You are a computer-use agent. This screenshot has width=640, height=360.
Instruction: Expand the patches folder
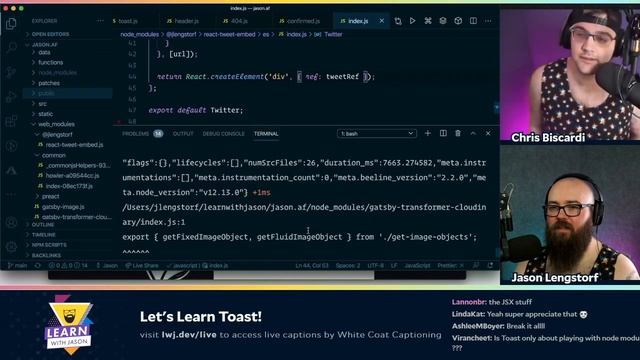pyautogui.click(x=49, y=83)
